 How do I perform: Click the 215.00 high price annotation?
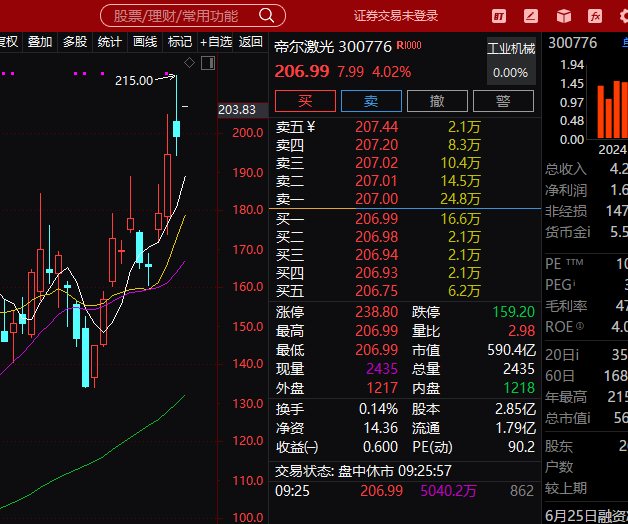[x=134, y=81]
